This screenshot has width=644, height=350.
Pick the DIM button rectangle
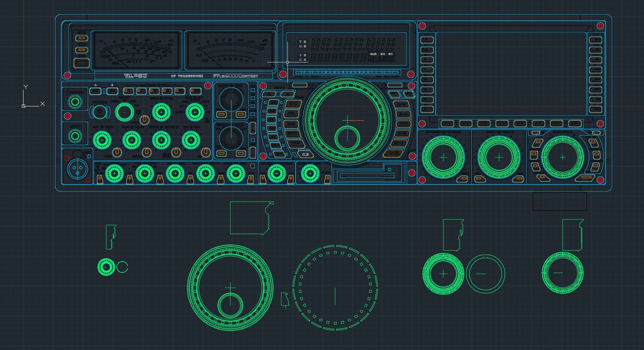tap(82, 63)
